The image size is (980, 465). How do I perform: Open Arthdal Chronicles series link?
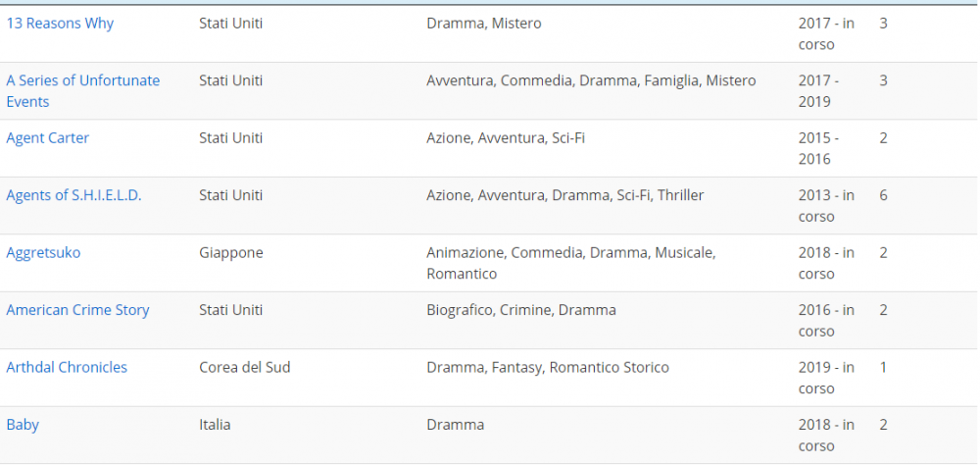click(x=67, y=367)
